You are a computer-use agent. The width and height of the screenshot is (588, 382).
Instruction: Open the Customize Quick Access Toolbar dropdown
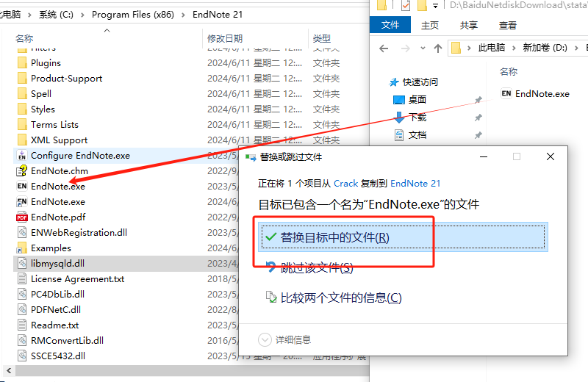click(x=436, y=6)
